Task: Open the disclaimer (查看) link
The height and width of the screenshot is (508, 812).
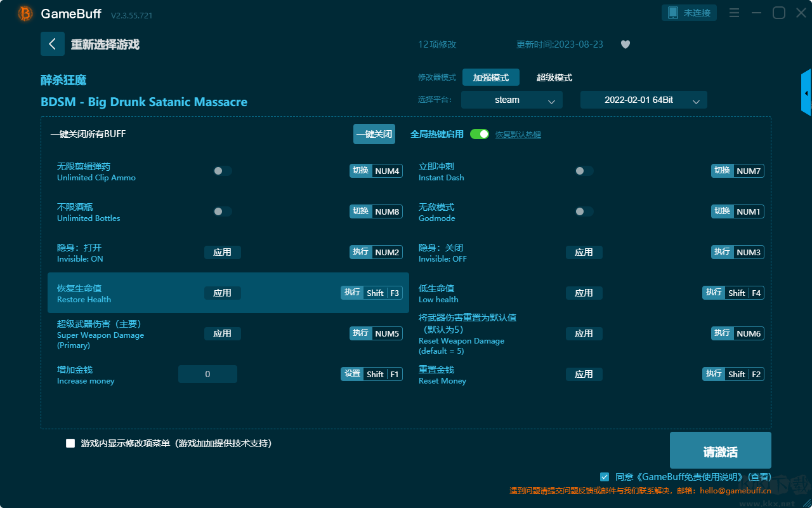Action: pos(759,477)
